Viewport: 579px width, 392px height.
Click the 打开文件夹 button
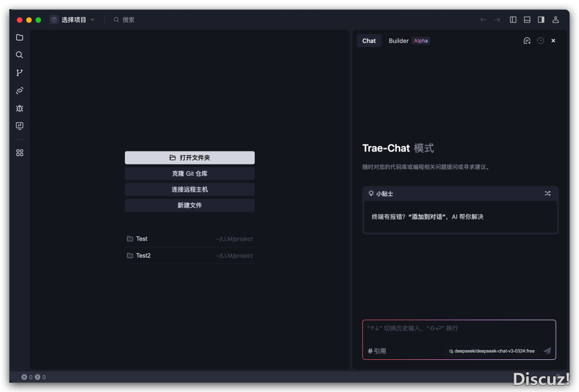point(189,157)
